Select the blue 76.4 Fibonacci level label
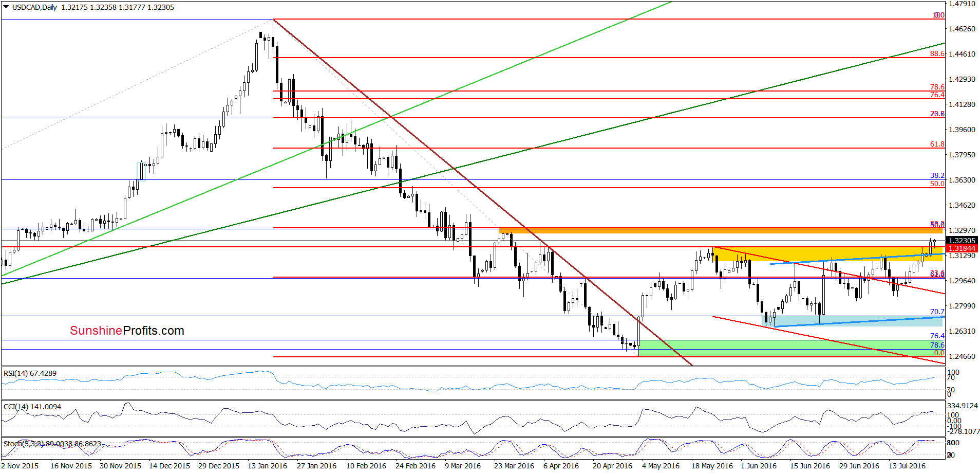This screenshot has width=980, height=473. 937,336
